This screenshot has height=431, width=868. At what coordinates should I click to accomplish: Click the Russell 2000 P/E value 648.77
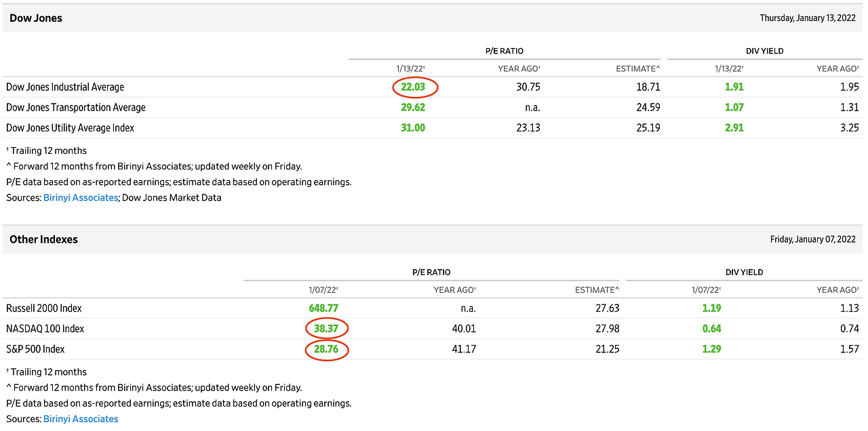pyautogui.click(x=323, y=308)
